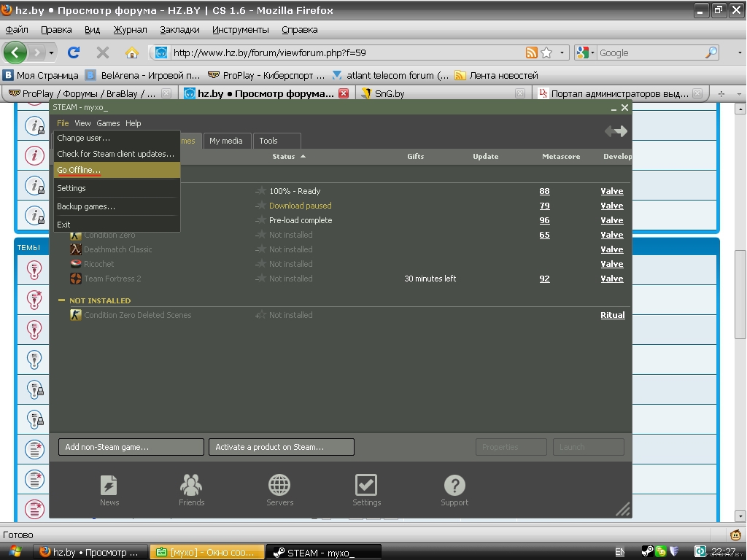Go to the Firefox home page icon
The image size is (747, 560).
coord(131,52)
